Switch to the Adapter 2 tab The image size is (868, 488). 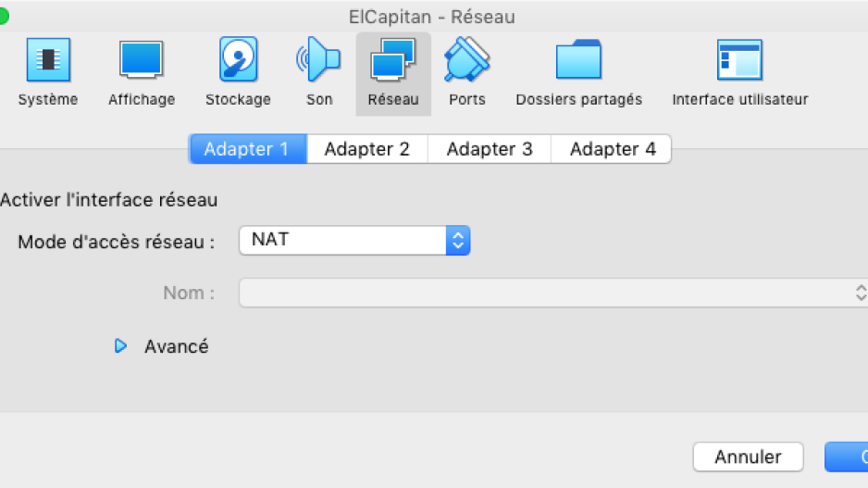pyautogui.click(x=367, y=149)
